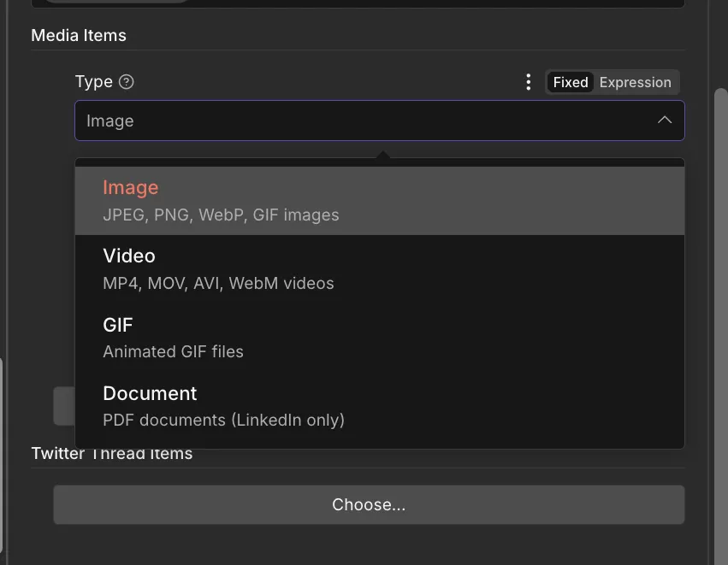Viewport: 728px width, 565px height.
Task: Switch the Type field to Expression mode
Action: (635, 82)
